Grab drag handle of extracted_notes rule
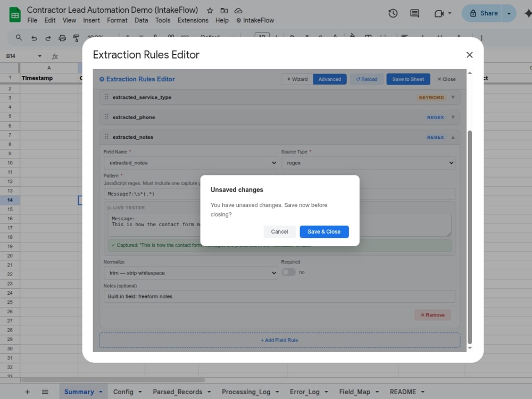 (x=106, y=136)
